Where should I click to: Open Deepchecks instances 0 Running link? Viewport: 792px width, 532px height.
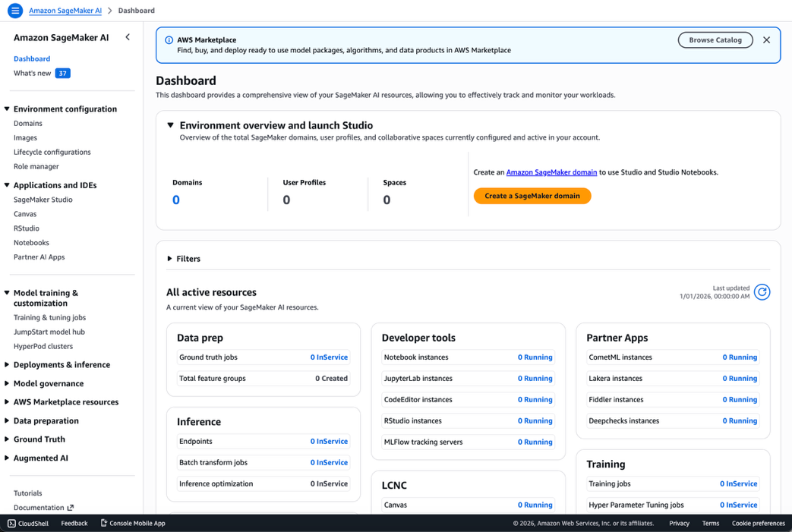(740, 420)
